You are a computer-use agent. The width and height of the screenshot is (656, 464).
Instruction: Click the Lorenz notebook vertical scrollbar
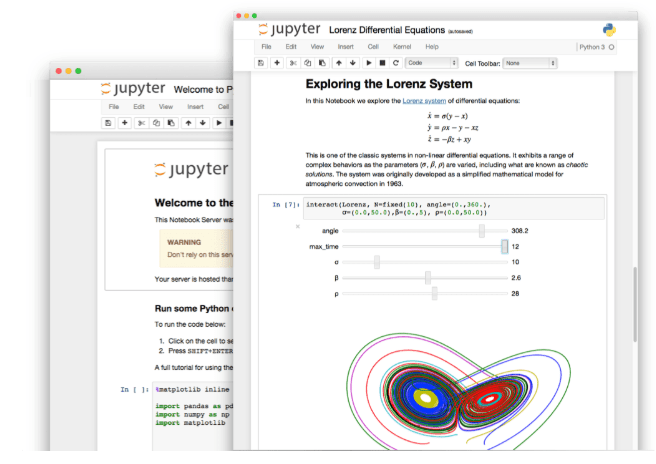(635, 304)
